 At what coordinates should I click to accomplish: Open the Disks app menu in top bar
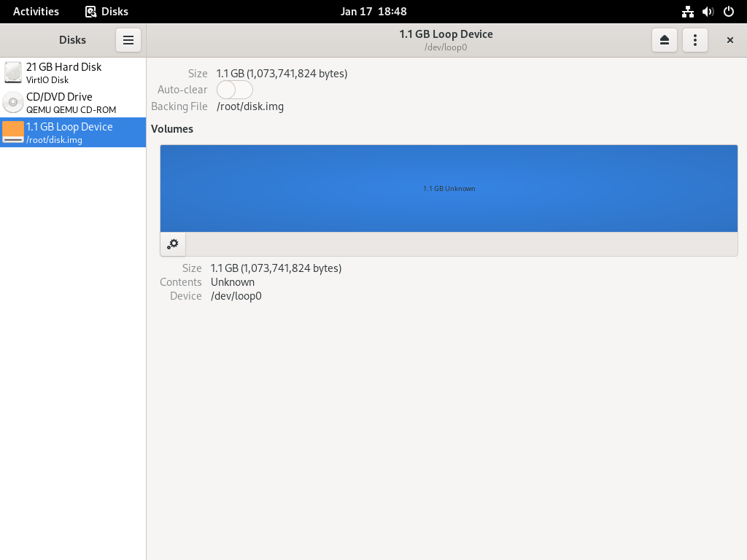107,12
